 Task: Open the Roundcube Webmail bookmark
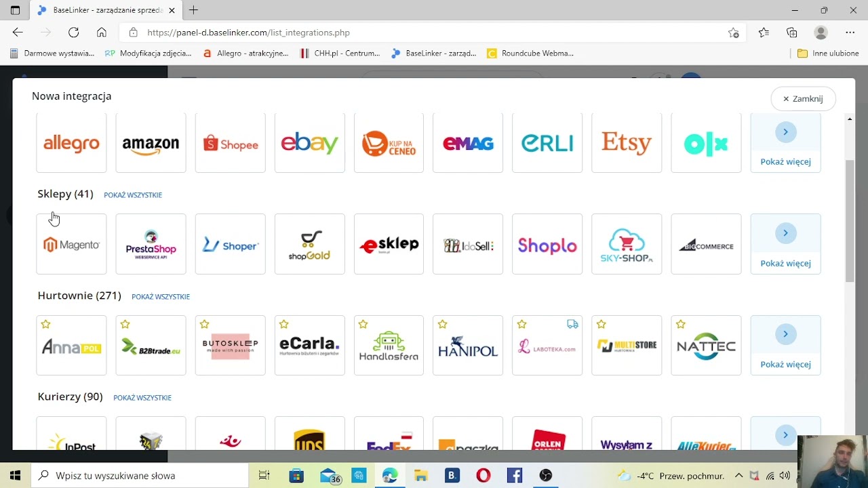(530, 53)
